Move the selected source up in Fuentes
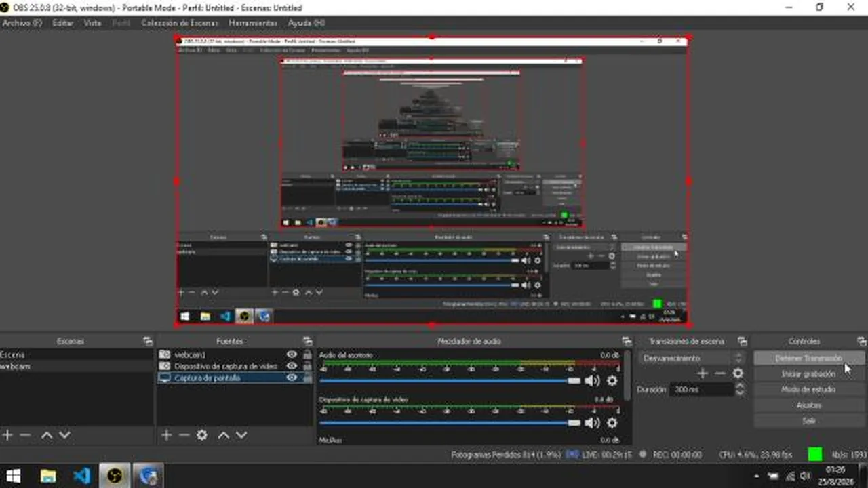Image resolution: width=868 pixels, height=488 pixels. 223,435
